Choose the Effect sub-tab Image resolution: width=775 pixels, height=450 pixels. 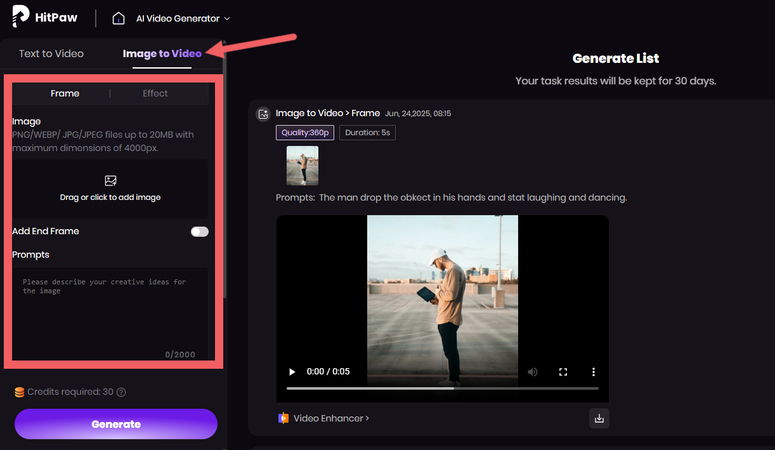click(x=155, y=93)
